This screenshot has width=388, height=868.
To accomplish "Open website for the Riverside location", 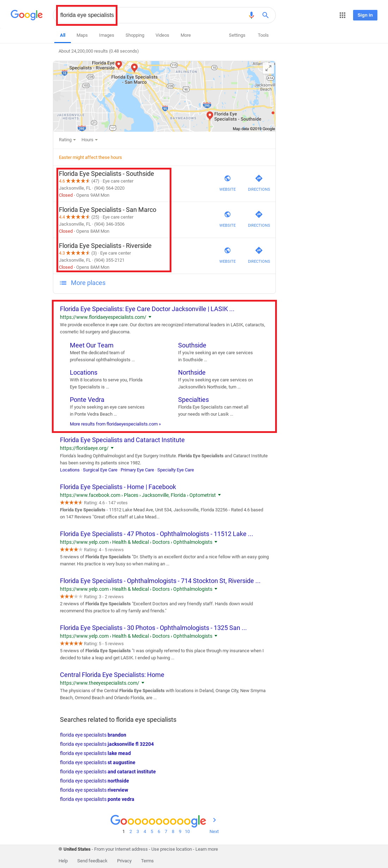I will 228,255.
